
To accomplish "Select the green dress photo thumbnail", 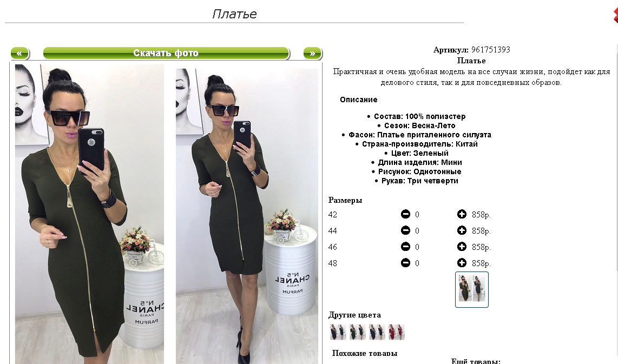I will coord(472,289).
